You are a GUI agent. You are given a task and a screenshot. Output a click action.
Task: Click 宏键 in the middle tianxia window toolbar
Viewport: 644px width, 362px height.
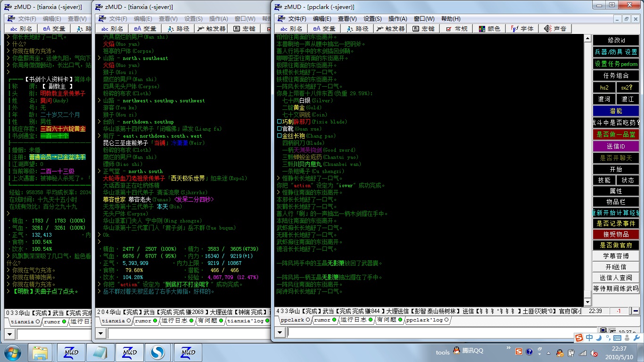(245, 29)
